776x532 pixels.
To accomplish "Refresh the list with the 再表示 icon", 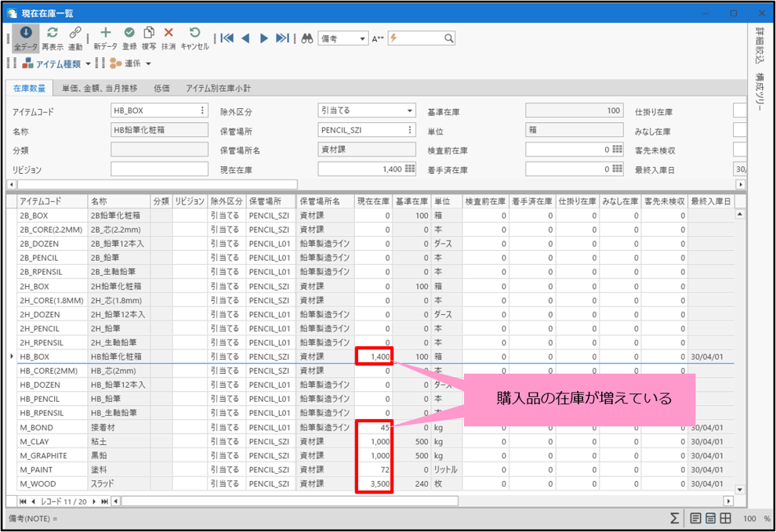I will pyautogui.click(x=53, y=33).
